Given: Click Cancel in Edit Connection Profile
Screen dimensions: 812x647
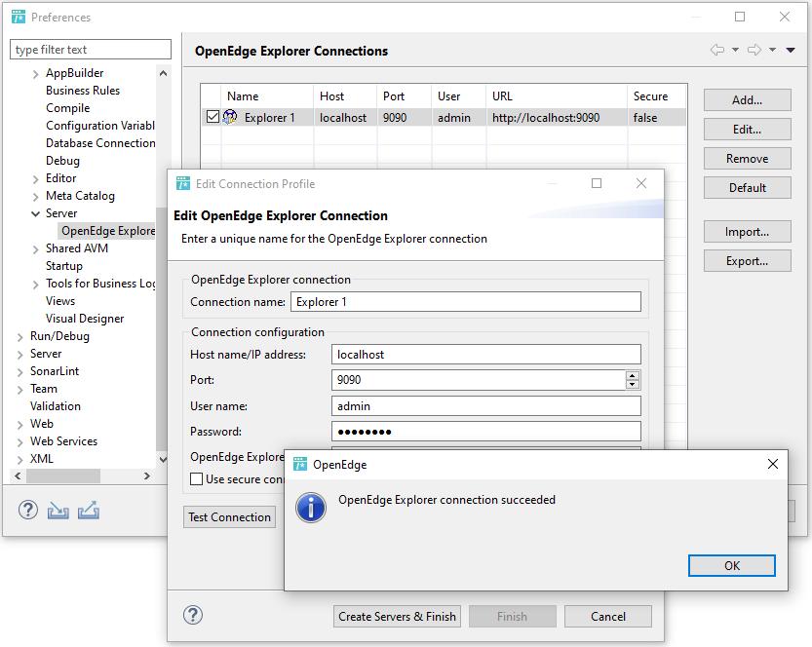Looking at the screenshot, I should tap(608, 617).
